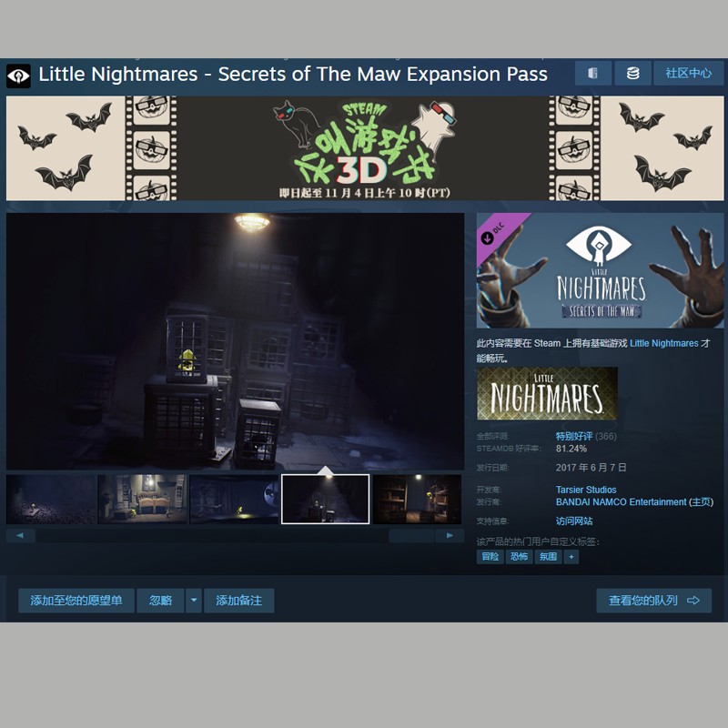The height and width of the screenshot is (728, 728).
Task: Click the 忽略 ignore button
Action: click(x=160, y=601)
